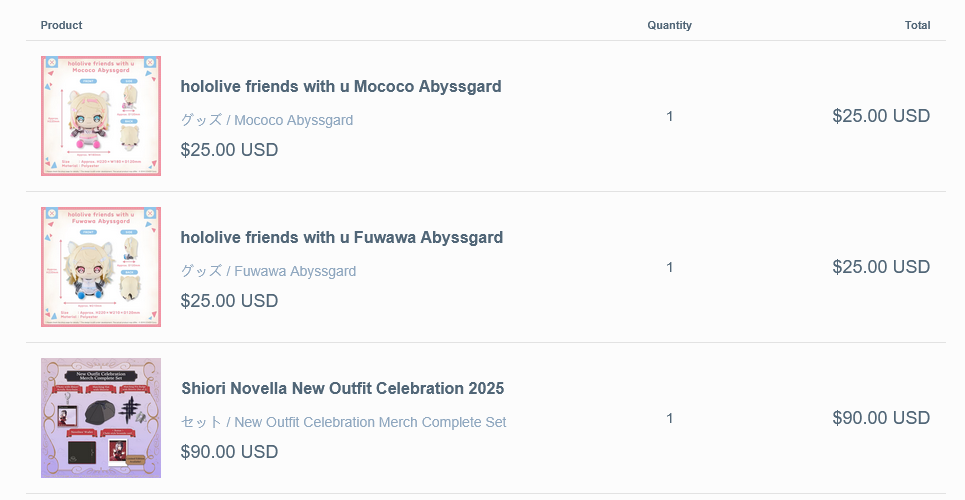Click 'New Outfit Celebration Merch Complete Set' variant
965x500 pixels.
343,422
